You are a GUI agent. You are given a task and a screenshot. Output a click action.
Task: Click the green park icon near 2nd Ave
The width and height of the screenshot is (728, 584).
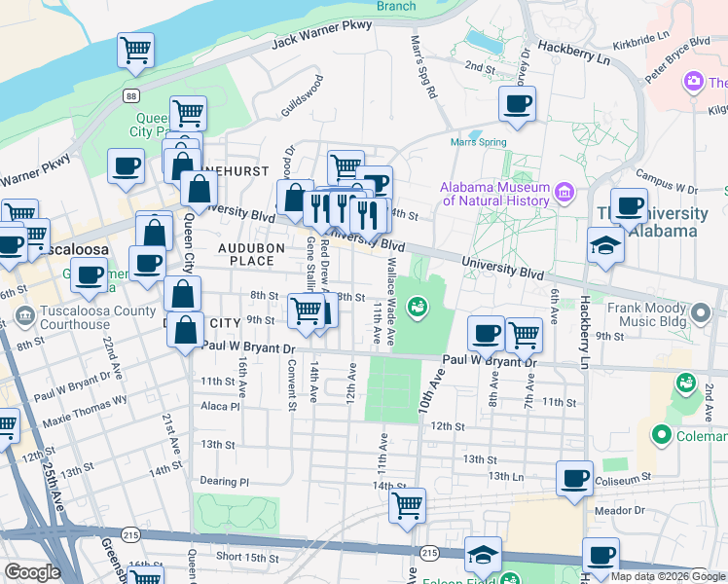click(686, 383)
